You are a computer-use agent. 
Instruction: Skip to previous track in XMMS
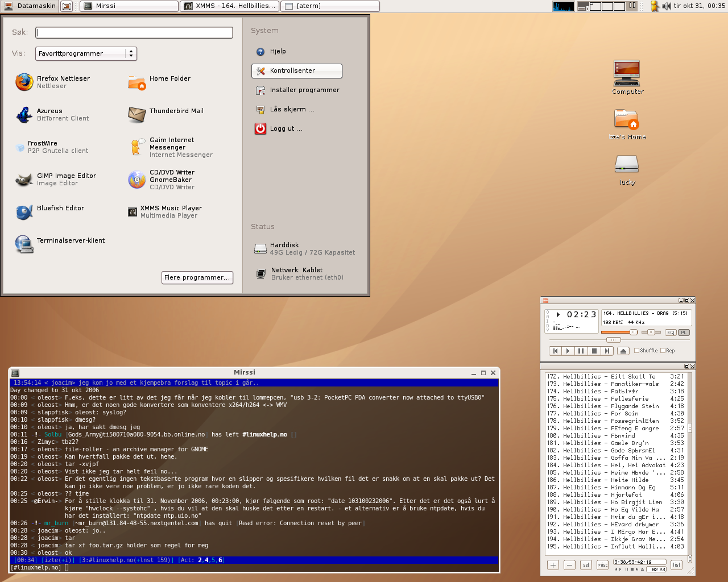click(555, 351)
